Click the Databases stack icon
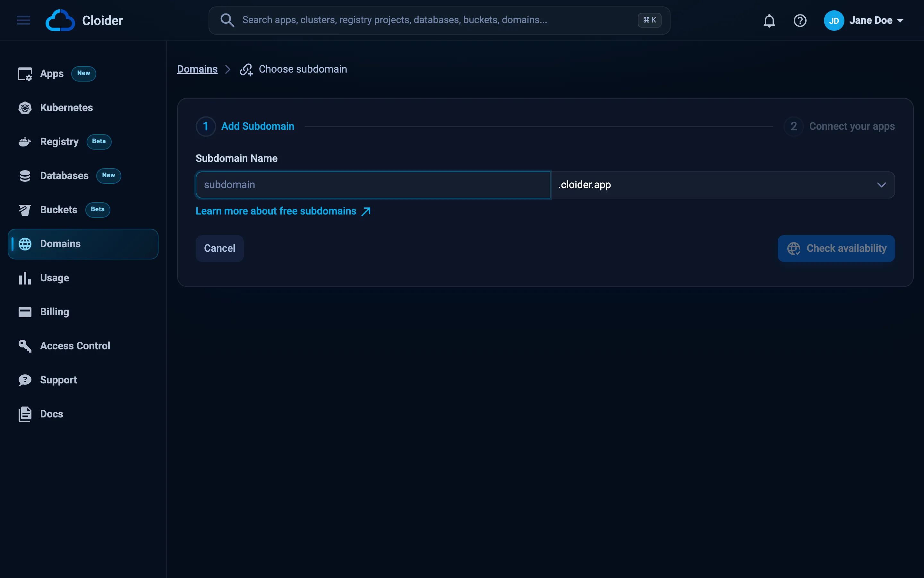Viewport: 924px width, 578px height. 25,176
